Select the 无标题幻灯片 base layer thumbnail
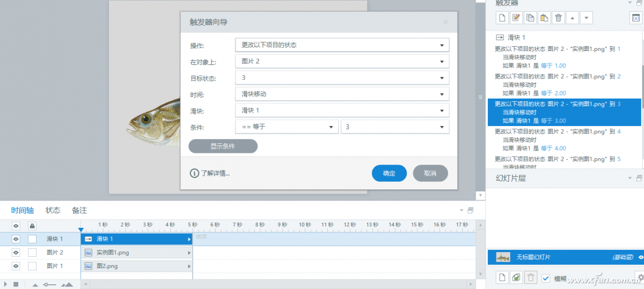 tap(503, 257)
